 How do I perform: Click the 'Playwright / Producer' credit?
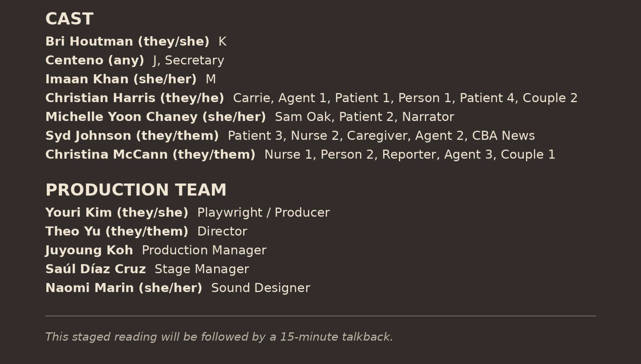pos(263,213)
